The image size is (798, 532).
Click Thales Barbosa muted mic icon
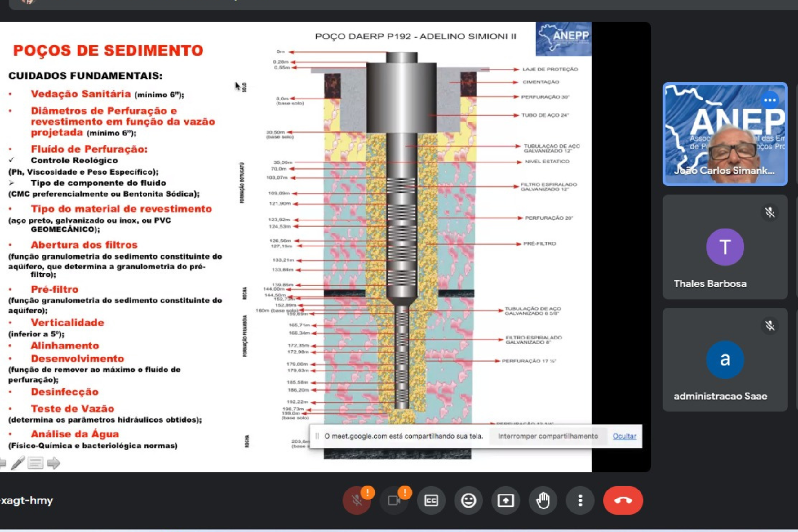[x=769, y=212]
